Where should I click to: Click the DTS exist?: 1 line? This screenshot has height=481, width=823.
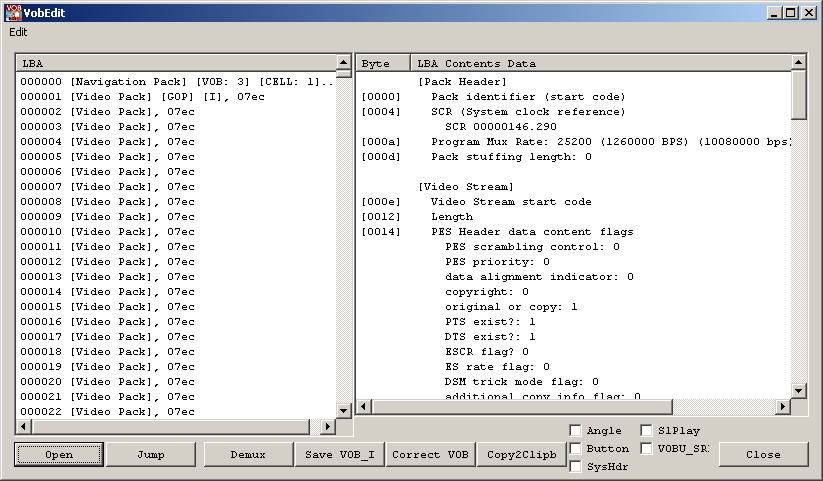click(x=490, y=337)
